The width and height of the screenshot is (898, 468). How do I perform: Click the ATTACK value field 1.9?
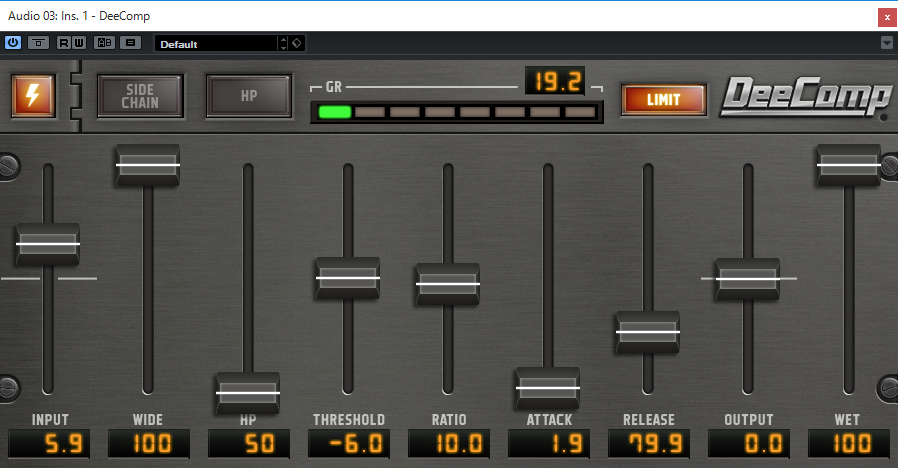point(549,443)
